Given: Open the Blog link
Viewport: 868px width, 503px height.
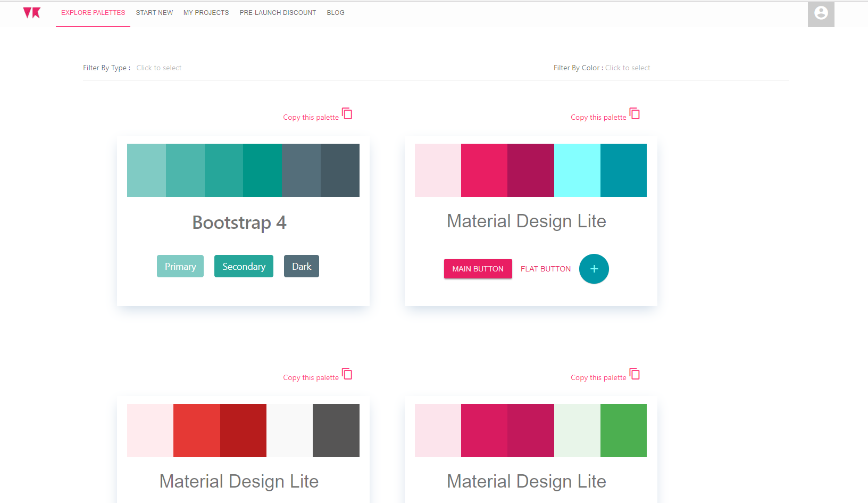Looking at the screenshot, I should click(x=336, y=13).
